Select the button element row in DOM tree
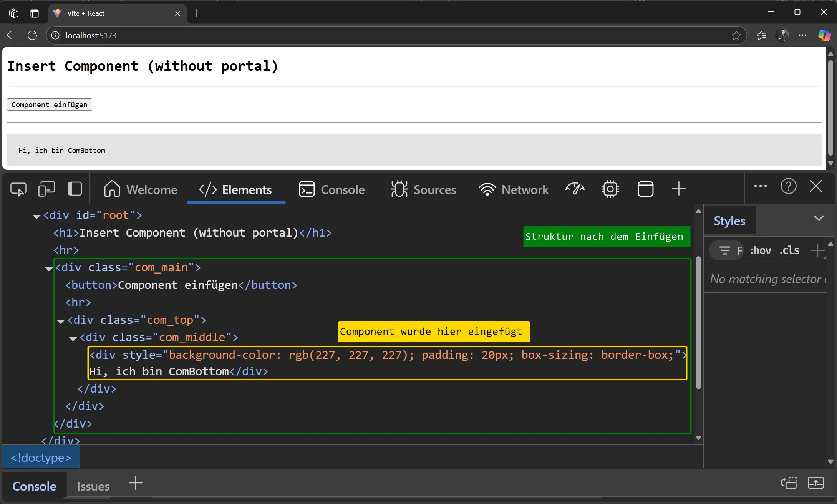 [x=181, y=285]
